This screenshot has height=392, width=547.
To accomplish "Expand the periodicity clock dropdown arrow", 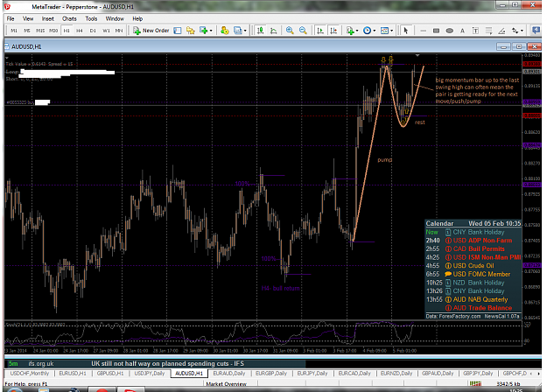I will pyautogui.click(x=375, y=31).
